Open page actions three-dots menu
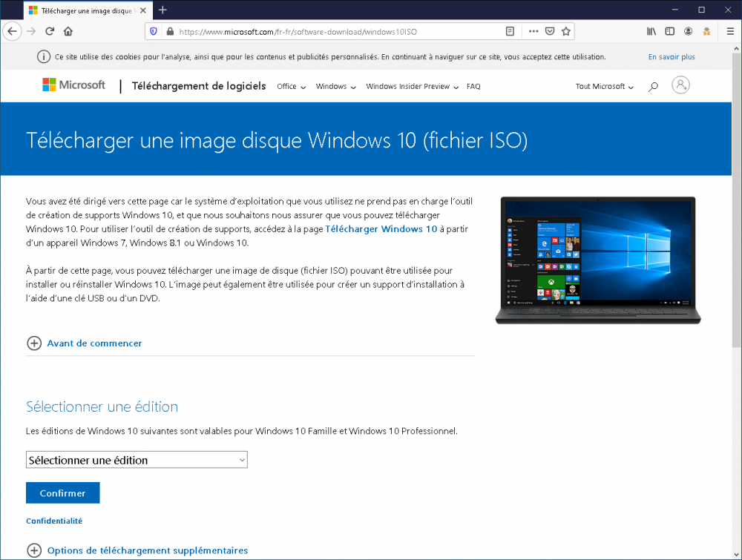The height and width of the screenshot is (560, 742). (533, 32)
